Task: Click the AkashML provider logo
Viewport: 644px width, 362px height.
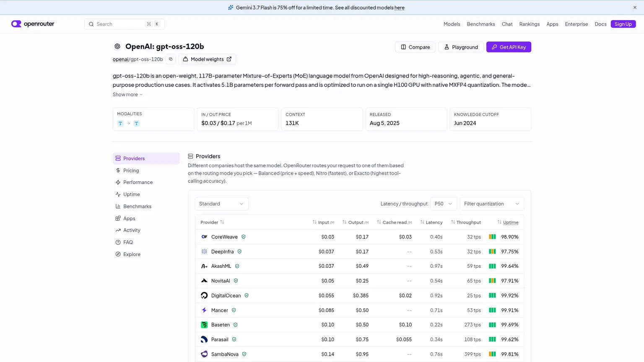Action: coord(204,266)
